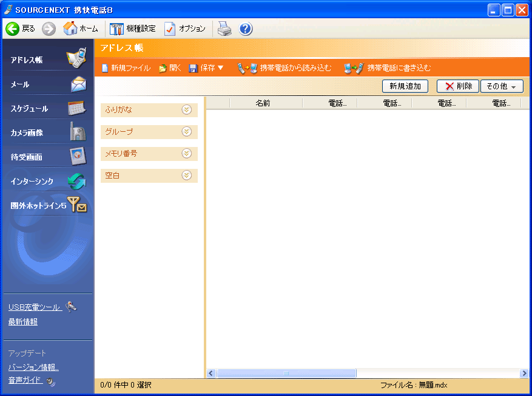Open 待受画面 wallpaper icon in sidebar
The image size is (532, 396).
tap(78, 156)
